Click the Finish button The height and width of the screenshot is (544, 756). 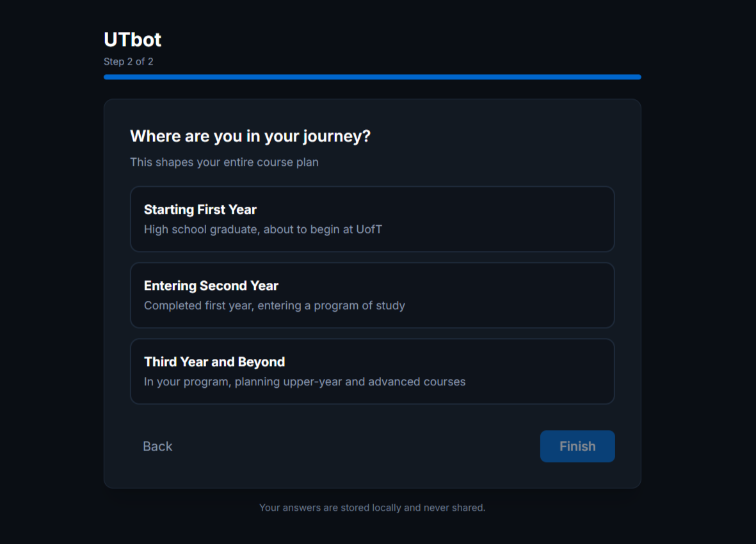tap(577, 446)
